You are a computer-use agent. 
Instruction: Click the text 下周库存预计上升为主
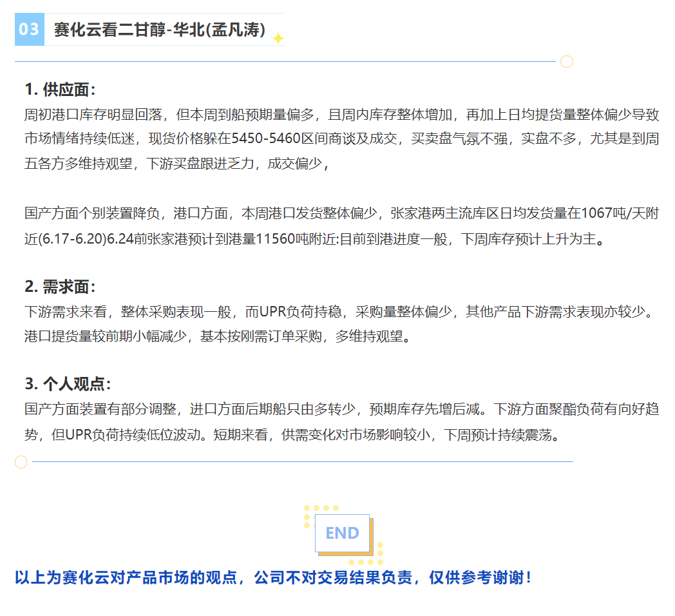pos(528,238)
